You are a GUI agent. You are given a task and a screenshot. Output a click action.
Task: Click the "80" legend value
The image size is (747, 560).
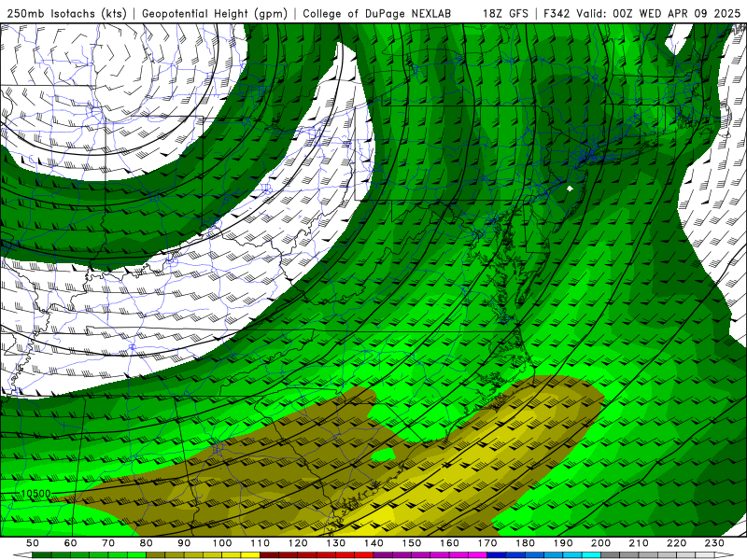coord(147,543)
